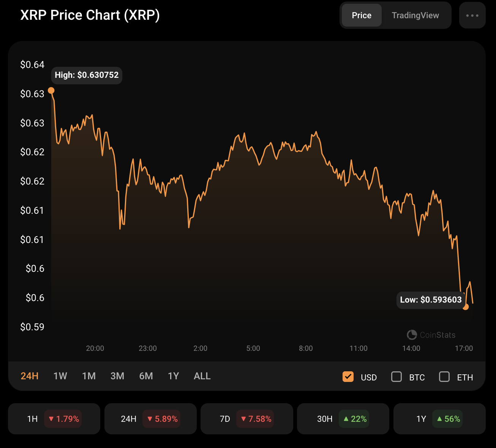Click the 1Y green 56% badge
Viewport: 496px width, 448px height.
pos(447,419)
